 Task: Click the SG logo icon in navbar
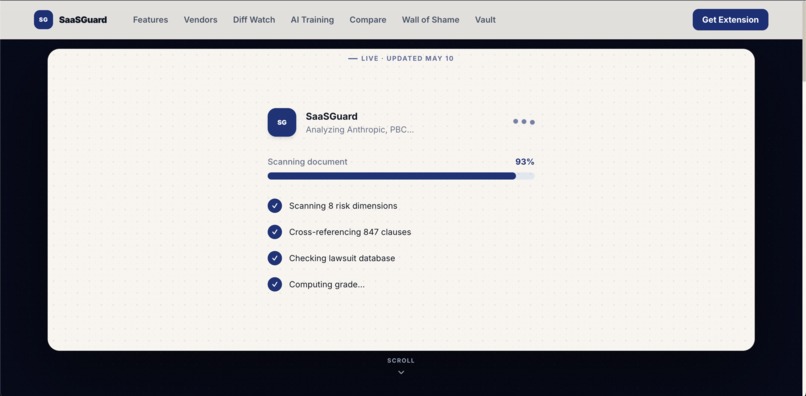(x=43, y=20)
